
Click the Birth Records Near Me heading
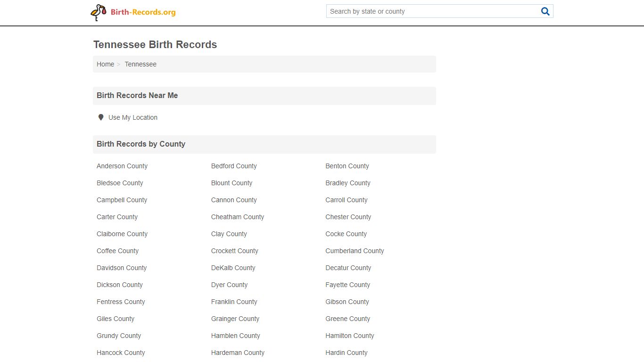[x=137, y=95]
